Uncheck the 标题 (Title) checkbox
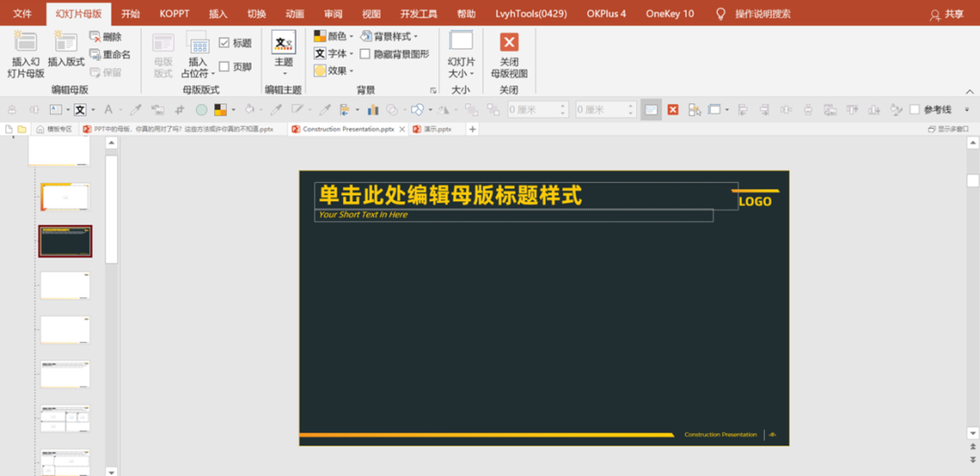 (224, 43)
